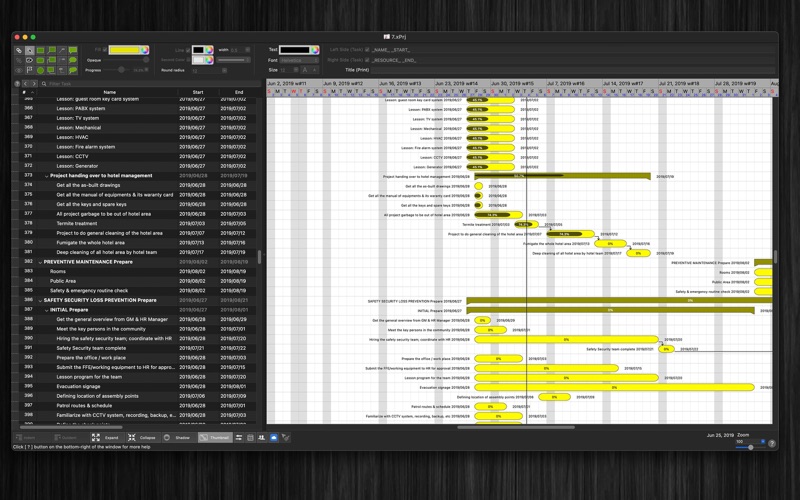The image size is (800, 500).
Task: Click the task list horizontal scrollbar
Action: 71,427
